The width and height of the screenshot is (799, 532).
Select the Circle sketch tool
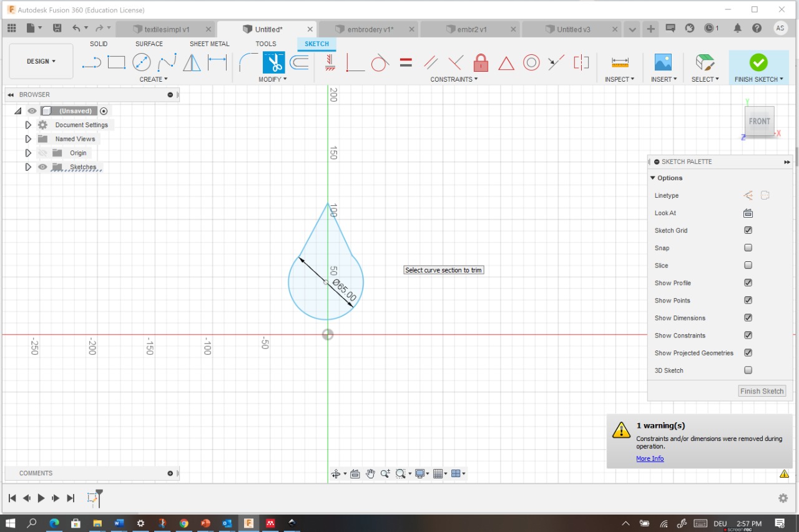pyautogui.click(x=142, y=62)
